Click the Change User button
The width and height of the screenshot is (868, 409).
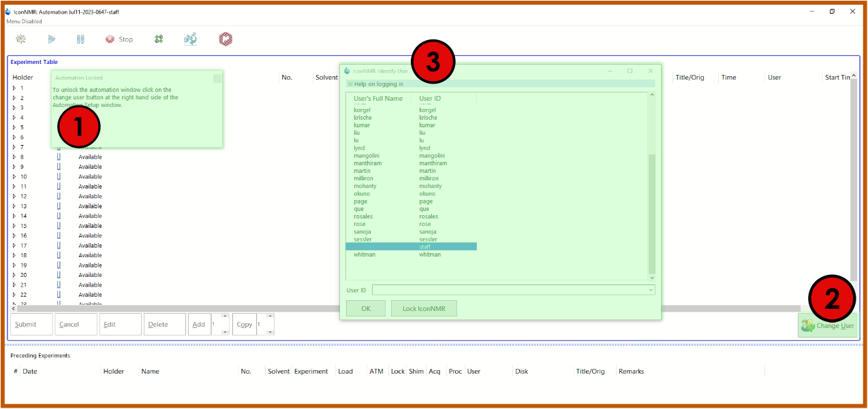coord(828,325)
